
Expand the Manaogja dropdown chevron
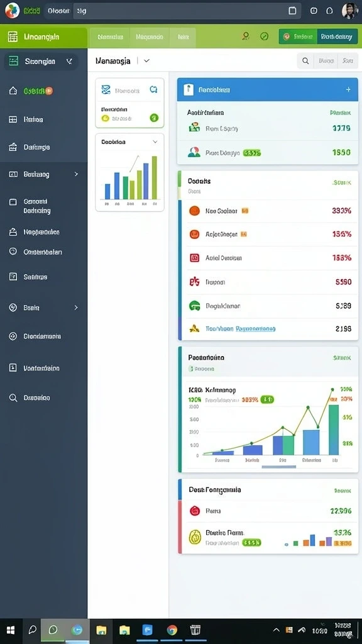[x=146, y=61]
